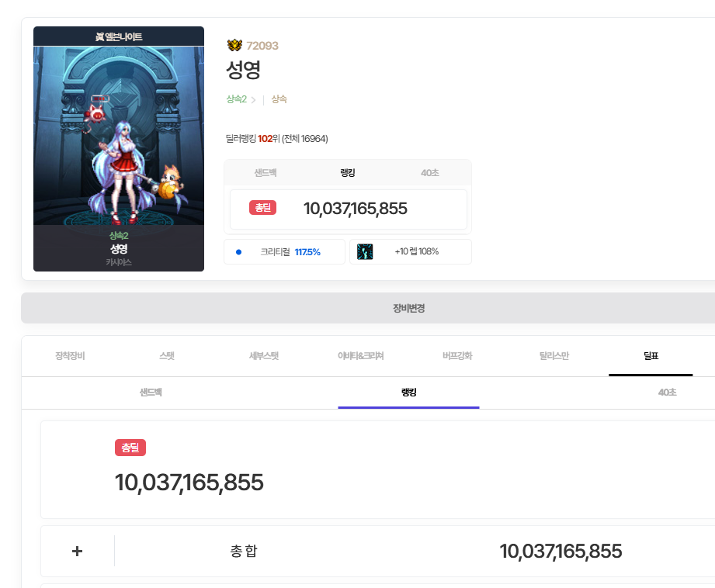Click the blue dot beside 크리티컬
Image resolution: width=715 pixels, height=588 pixels.
[238, 252]
